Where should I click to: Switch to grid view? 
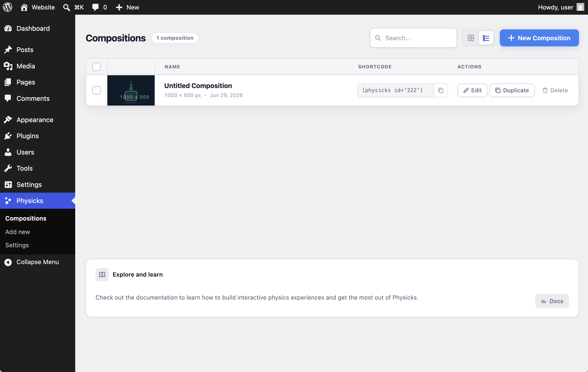pyautogui.click(x=471, y=38)
